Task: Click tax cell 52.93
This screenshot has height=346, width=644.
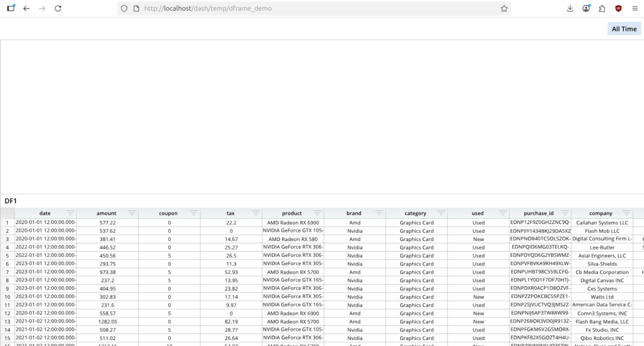Action: point(231,272)
